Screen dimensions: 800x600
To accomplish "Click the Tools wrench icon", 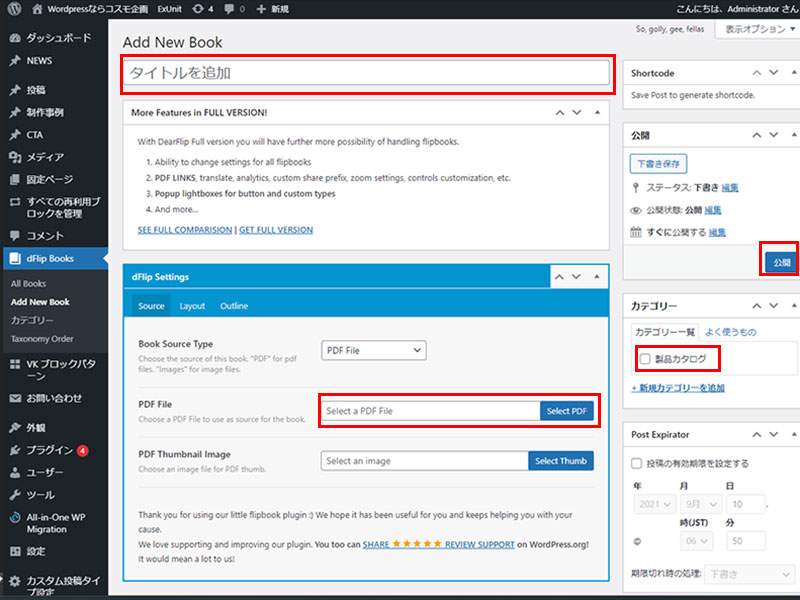I will (14, 495).
